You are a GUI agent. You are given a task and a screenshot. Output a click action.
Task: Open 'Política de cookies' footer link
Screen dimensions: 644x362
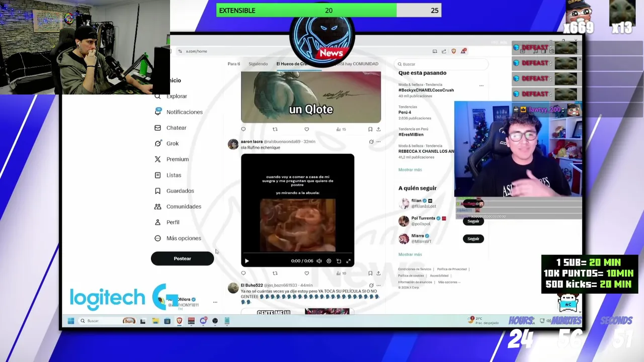point(411,276)
